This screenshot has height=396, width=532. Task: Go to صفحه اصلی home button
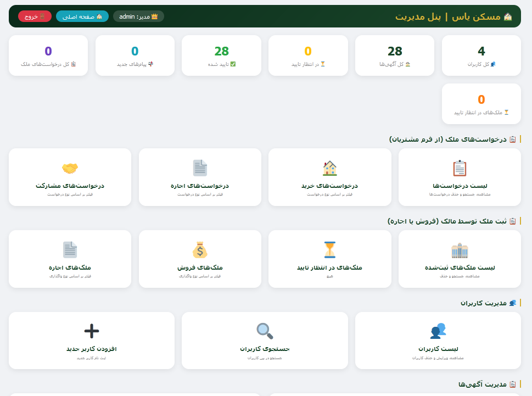coord(82,16)
